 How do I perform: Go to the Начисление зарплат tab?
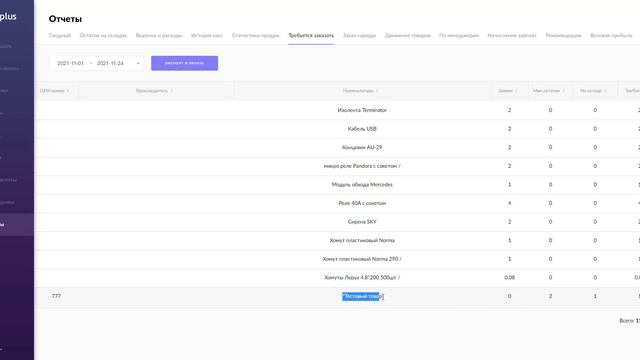click(x=512, y=36)
